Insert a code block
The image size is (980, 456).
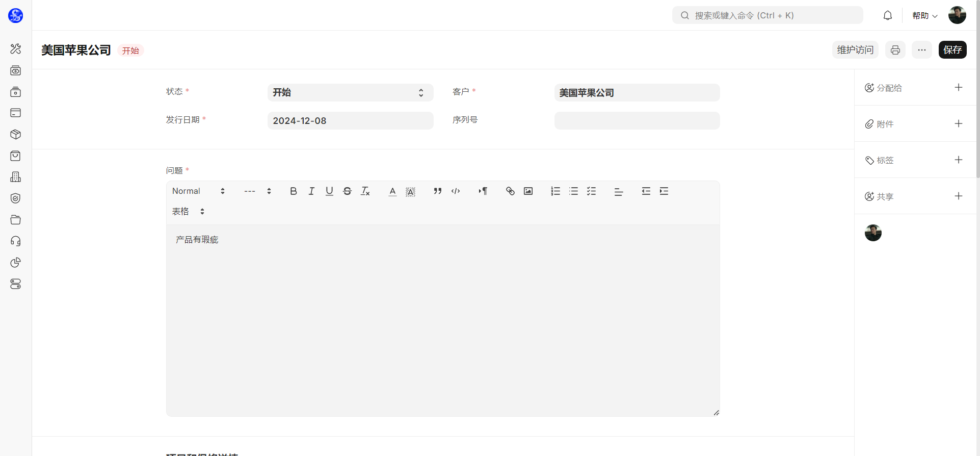pos(456,191)
